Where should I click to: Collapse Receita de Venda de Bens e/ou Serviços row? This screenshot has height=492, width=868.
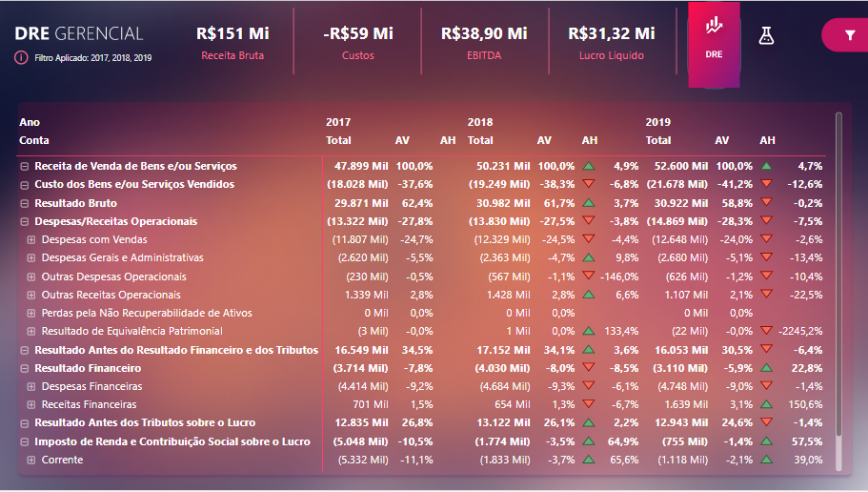click(x=25, y=166)
